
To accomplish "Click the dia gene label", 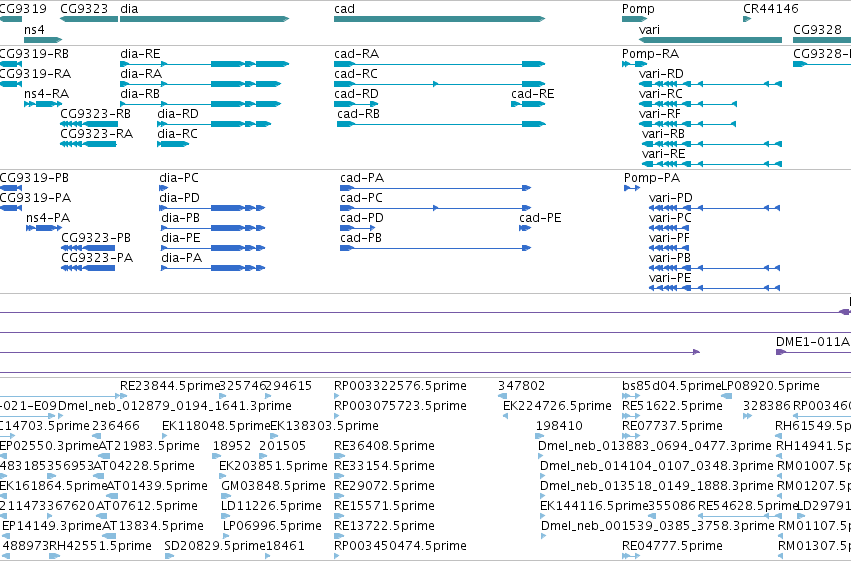I will [x=129, y=9].
